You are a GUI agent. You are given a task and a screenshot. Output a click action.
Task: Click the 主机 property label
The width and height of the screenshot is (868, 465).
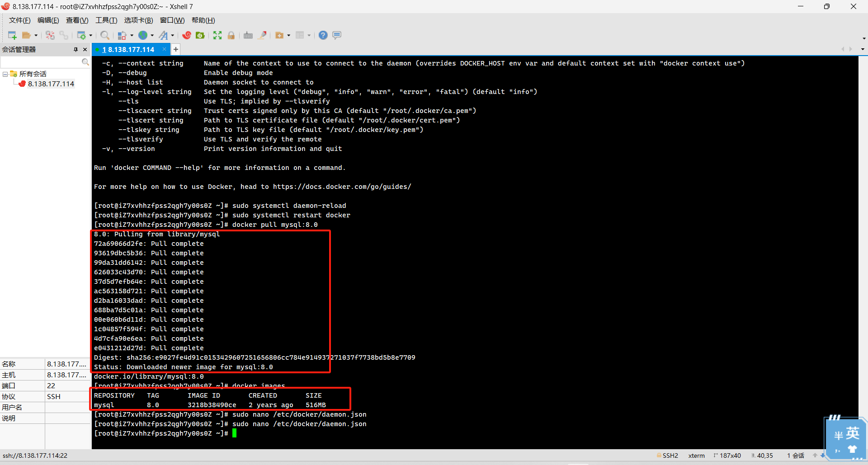pyautogui.click(x=9, y=375)
